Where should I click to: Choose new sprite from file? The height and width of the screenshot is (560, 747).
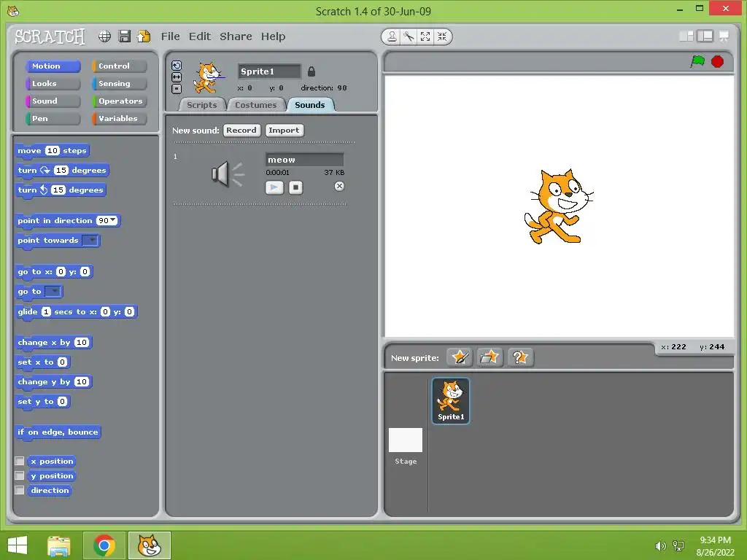click(489, 357)
